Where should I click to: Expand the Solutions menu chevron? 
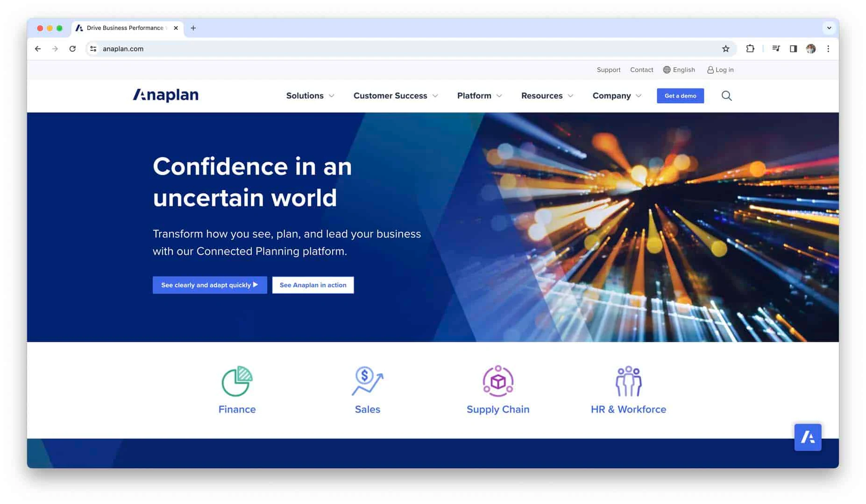click(332, 96)
